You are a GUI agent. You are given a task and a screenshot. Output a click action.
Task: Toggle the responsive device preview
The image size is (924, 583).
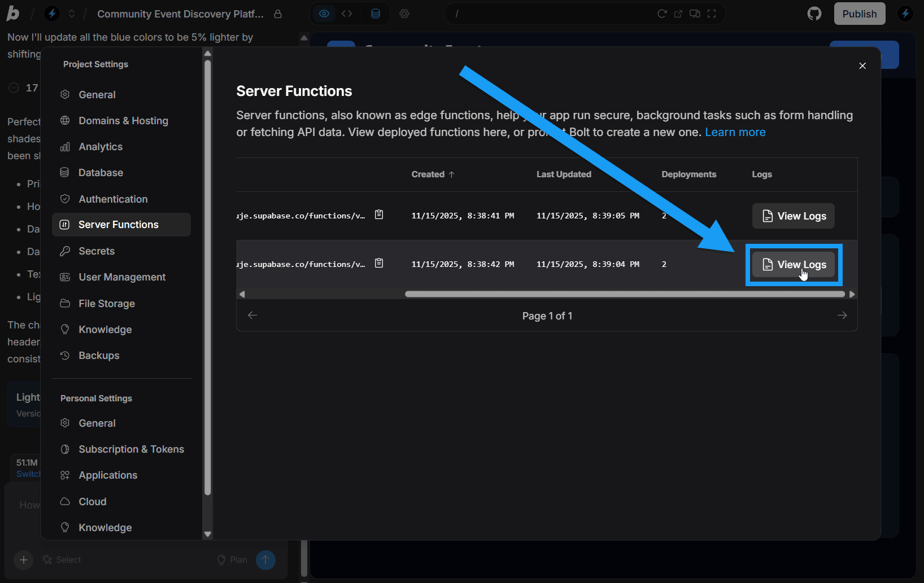(695, 14)
